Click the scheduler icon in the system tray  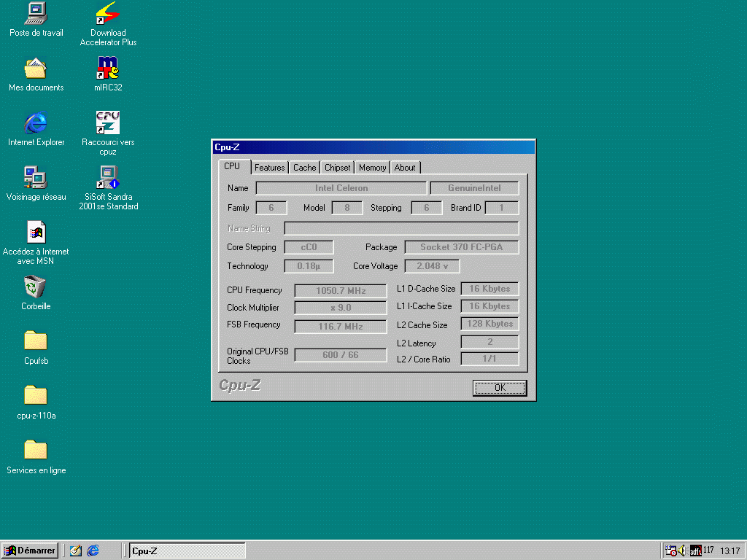671,551
